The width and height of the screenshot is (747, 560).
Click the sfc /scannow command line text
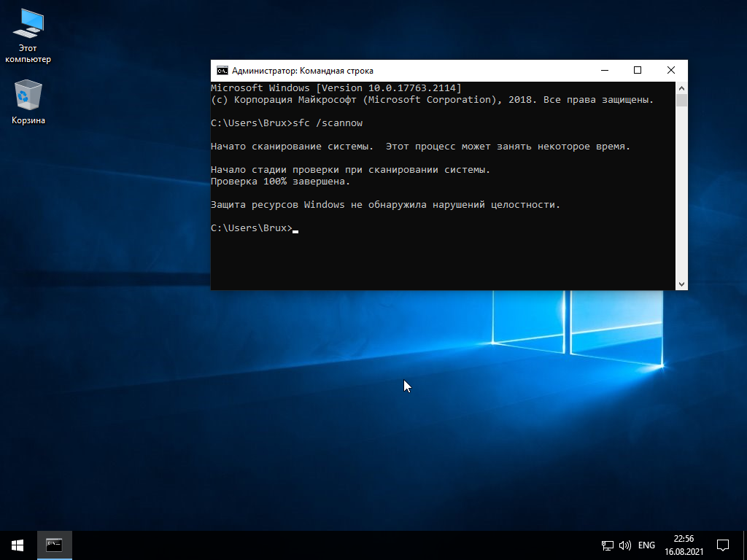(327, 123)
